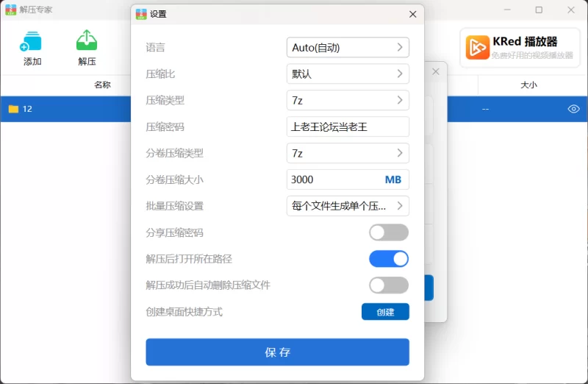588x384 pixels.
Task: Click the 解压专家 app logo in title bar
Action: 10,10
